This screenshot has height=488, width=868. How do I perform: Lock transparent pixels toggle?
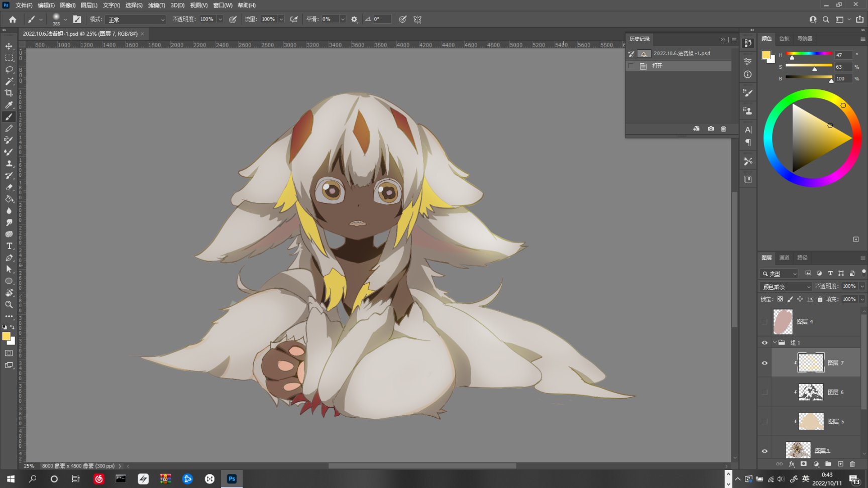(x=780, y=299)
